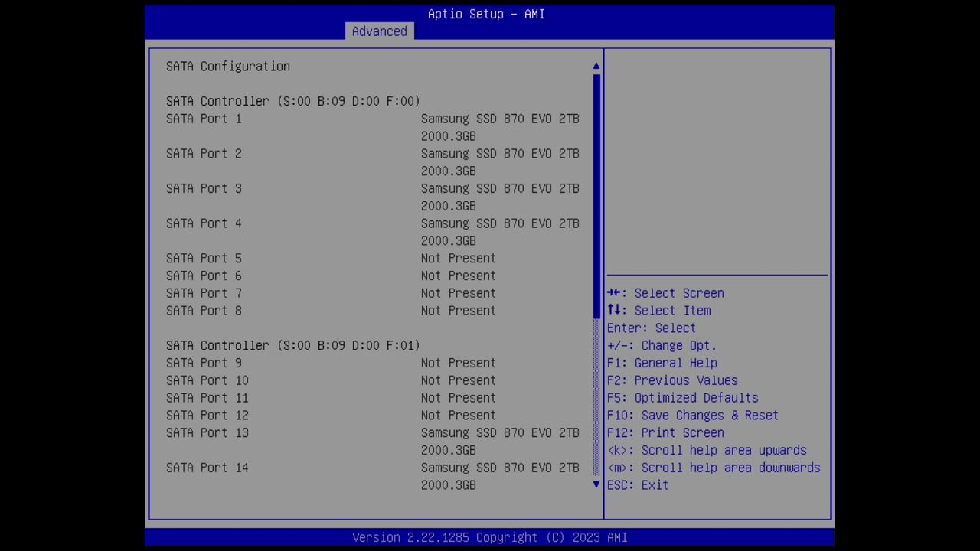The image size is (980, 551).
Task: Click the Version 2.22.1285 copyright footer
Action: pos(490,537)
